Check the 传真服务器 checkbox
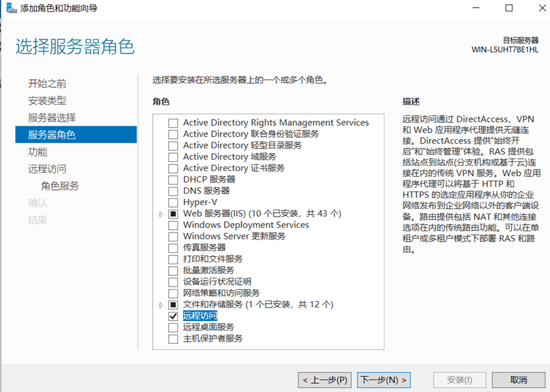Image resolution: width=550 pixels, height=392 pixels. [x=173, y=248]
